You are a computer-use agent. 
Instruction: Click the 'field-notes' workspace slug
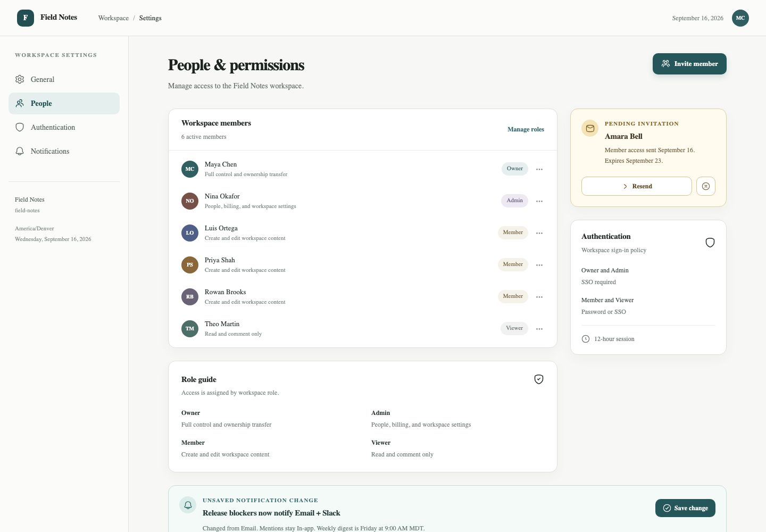(x=27, y=210)
